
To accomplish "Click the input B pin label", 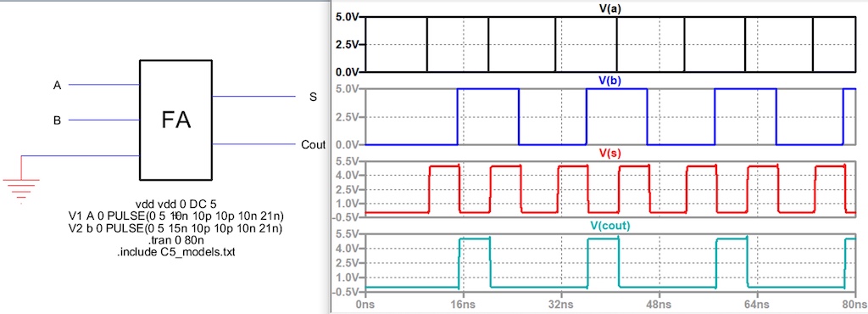I will (57, 121).
